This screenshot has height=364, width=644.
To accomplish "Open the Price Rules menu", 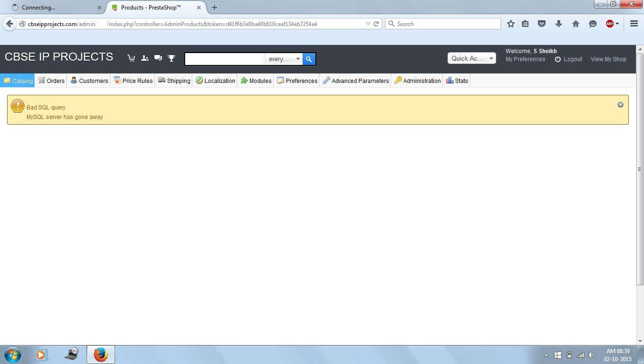I will [x=133, y=81].
